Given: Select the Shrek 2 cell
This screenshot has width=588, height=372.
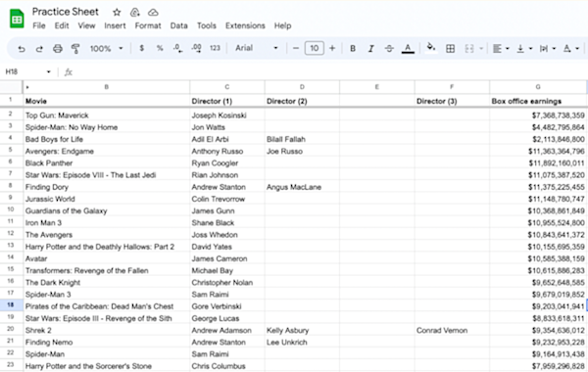Looking at the screenshot, I should pyautogui.click(x=107, y=330).
